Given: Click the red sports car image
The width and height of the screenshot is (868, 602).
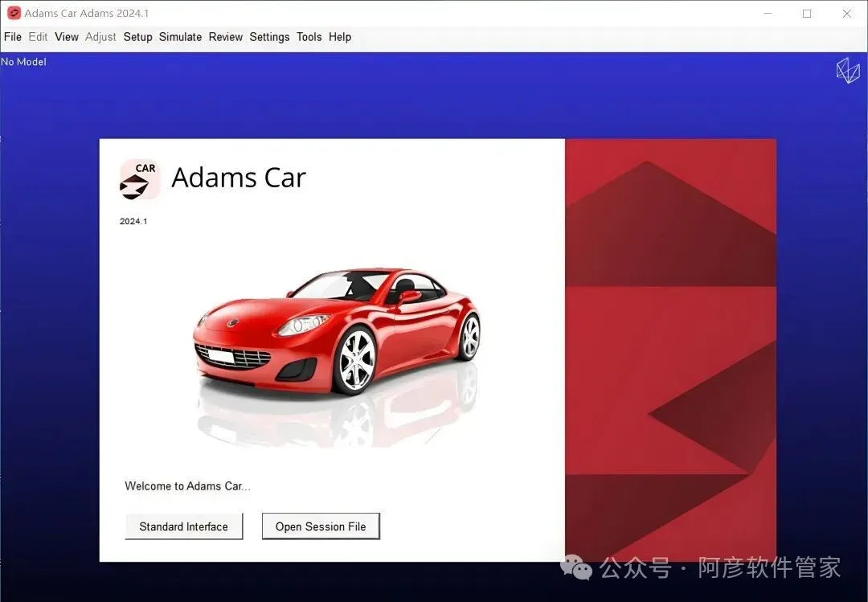Looking at the screenshot, I should coord(336,331).
